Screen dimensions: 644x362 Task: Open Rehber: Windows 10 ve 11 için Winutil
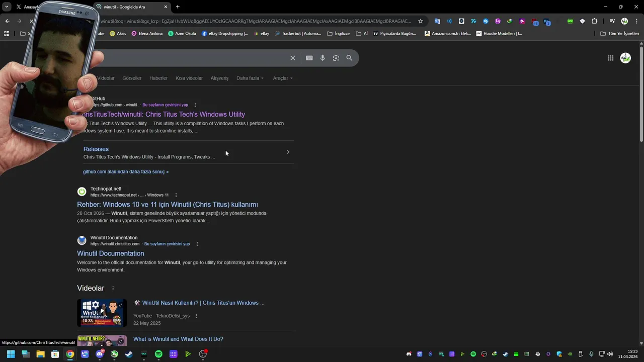pyautogui.click(x=168, y=204)
